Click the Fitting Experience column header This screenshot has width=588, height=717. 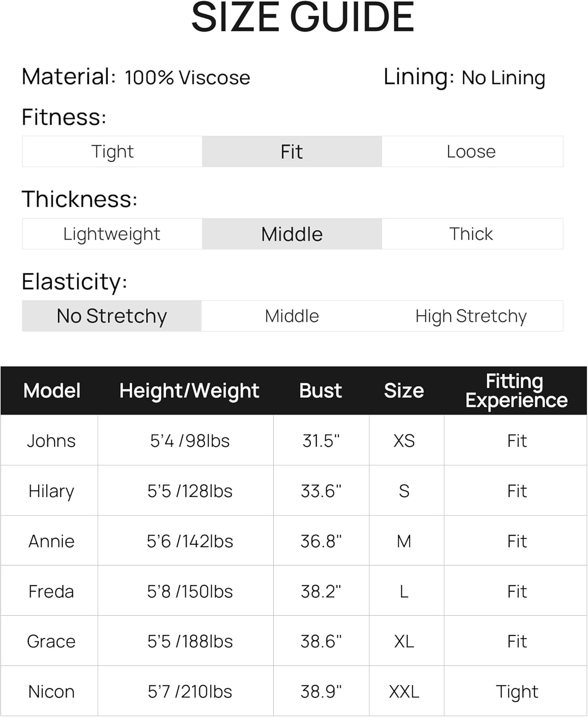click(516, 391)
